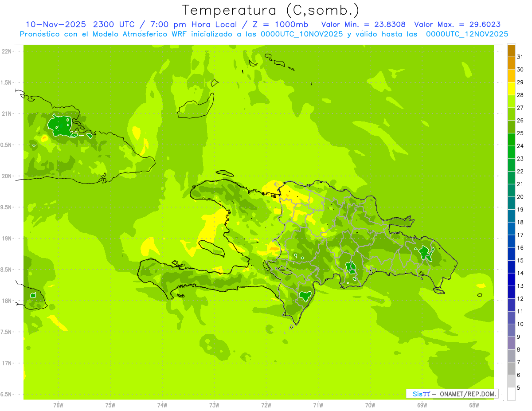The height and width of the screenshot is (411, 532).
Task: Click the legend swatch between 6 and 7
Action: pyautogui.click(x=511, y=368)
